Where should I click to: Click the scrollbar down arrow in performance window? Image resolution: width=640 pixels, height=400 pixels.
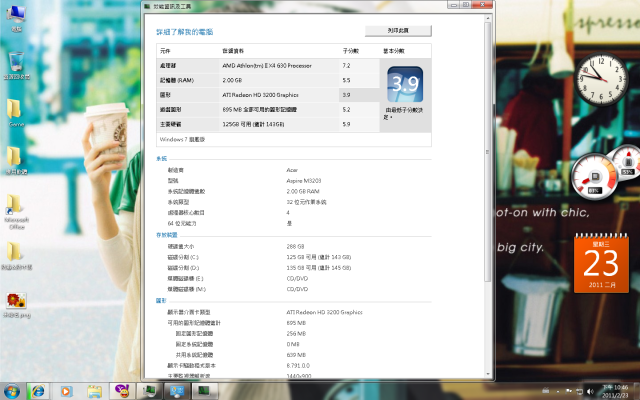(x=488, y=374)
